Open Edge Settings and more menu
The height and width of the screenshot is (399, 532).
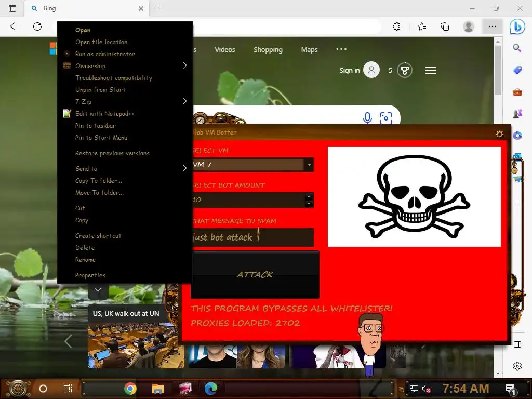[493, 26]
